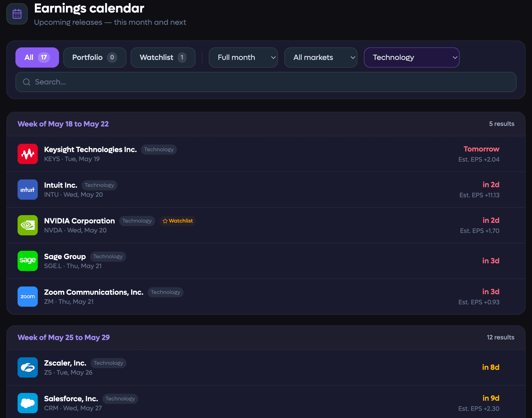Click 'Est. EPS +1.70' value
532x418 pixels.
coord(480,231)
